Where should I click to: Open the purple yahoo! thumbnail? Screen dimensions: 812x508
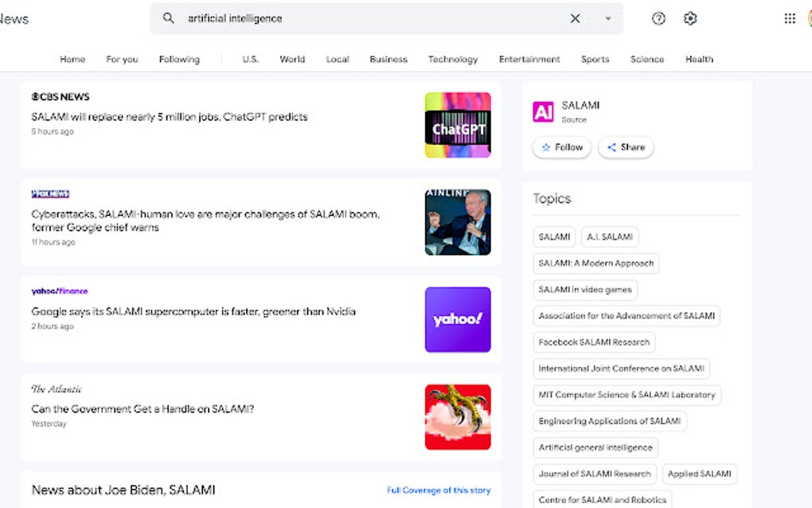point(458,319)
